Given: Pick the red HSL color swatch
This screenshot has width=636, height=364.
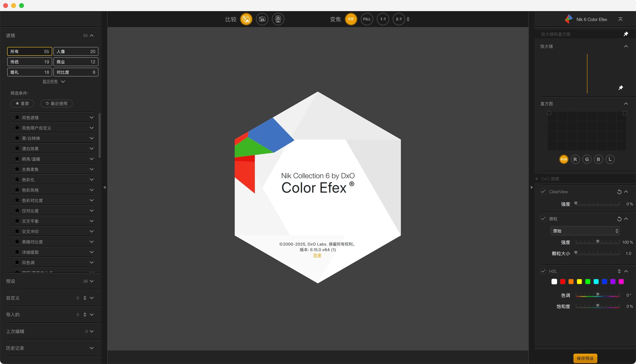Looking at the screenshot, I should click(x=562, y=282).
